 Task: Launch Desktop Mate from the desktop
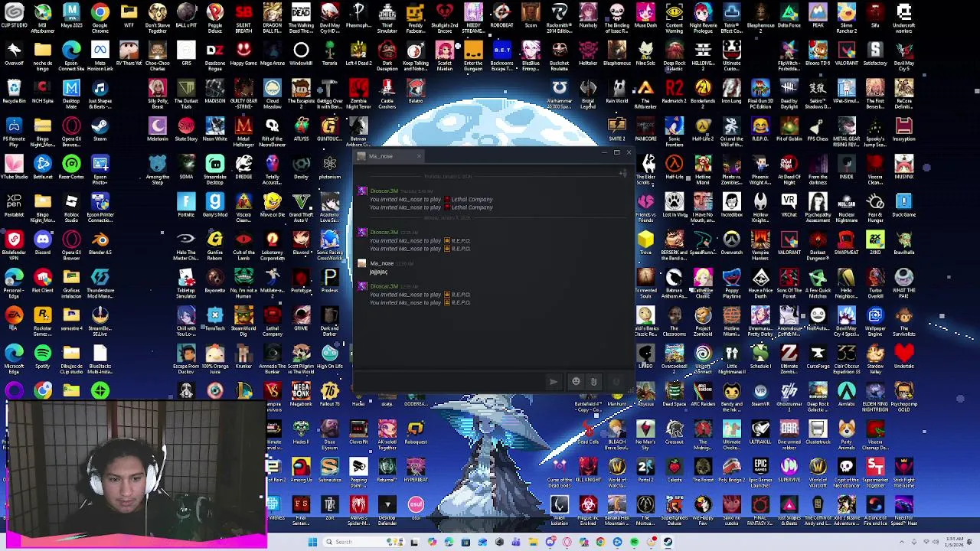point(71,92)
